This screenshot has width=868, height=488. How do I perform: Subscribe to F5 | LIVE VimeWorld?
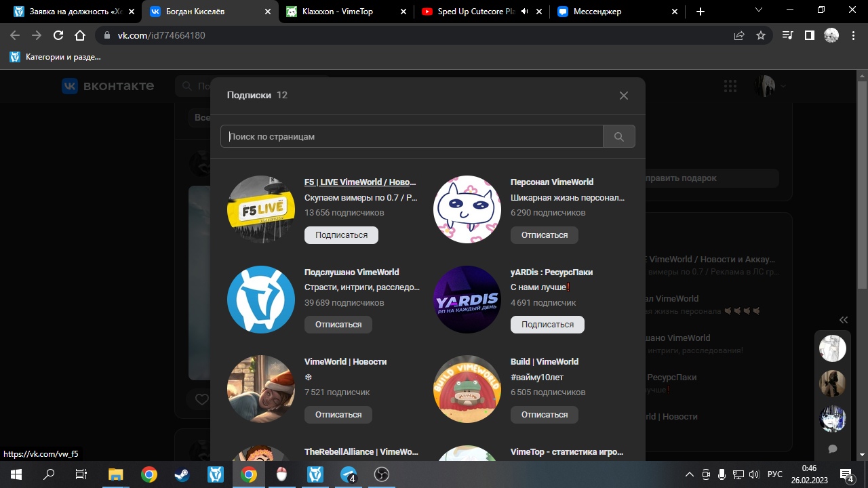pos(341,235)
